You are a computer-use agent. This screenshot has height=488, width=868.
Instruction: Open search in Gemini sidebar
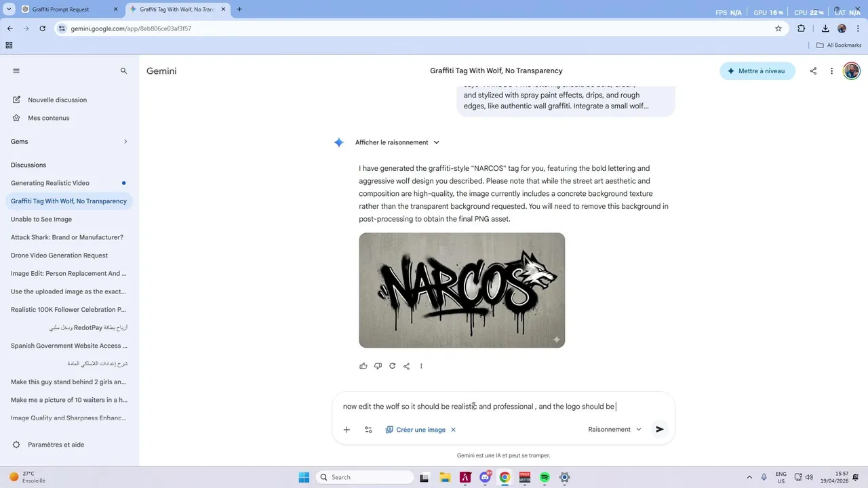click(x=123, y=71)
